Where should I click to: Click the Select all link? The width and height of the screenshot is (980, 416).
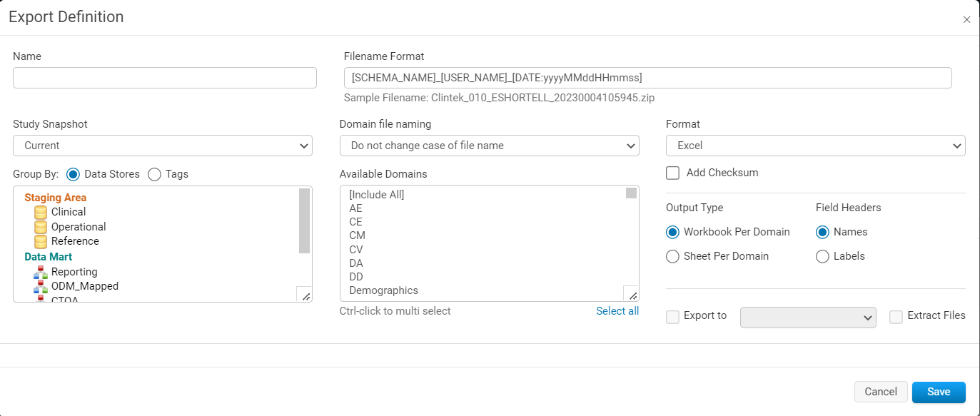(x=617, y=311)
